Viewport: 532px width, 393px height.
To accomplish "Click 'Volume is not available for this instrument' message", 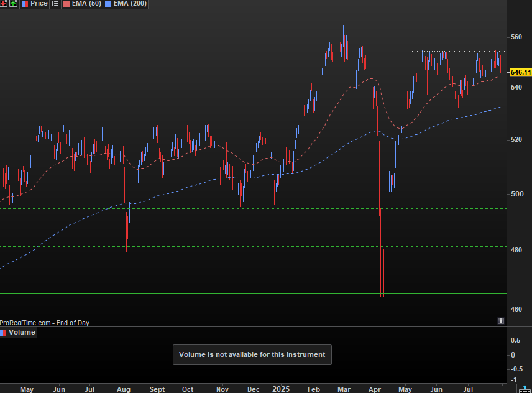I will pyautogui.click(x=252, y=354).
